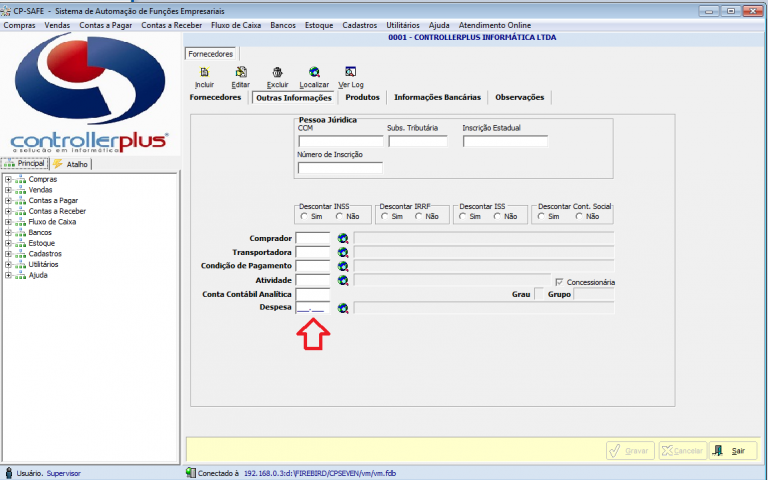768x480 pixels.
Task: Click the Condição de Pagamento lookup icon
Action: 343,266
